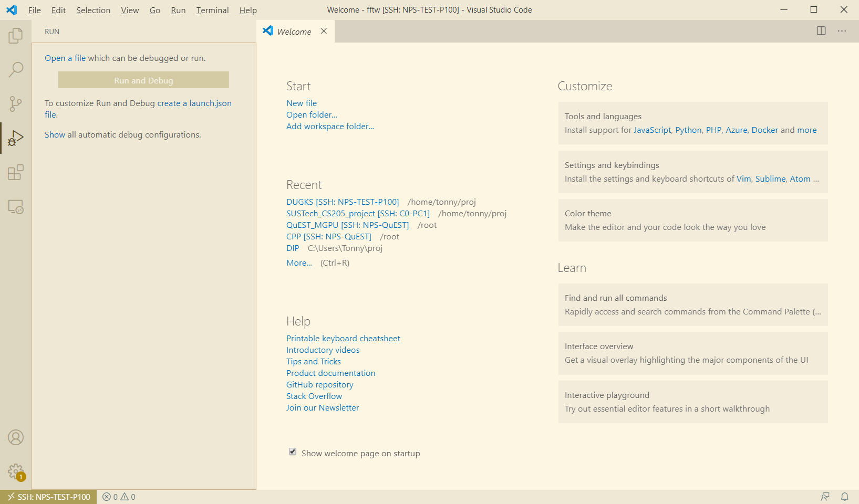Open Stack Overflow link
Viewport: 859px width, 504px height.
click(314, 396)
